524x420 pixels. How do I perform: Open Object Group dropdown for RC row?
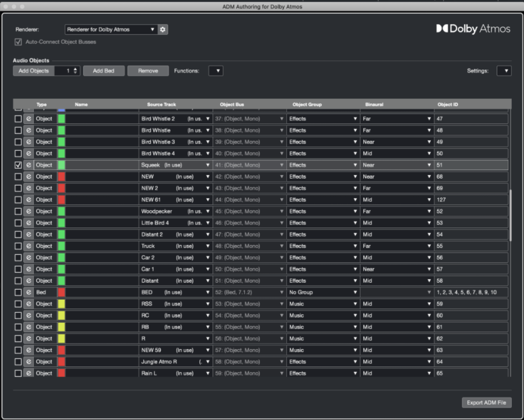tap(323, 315)
